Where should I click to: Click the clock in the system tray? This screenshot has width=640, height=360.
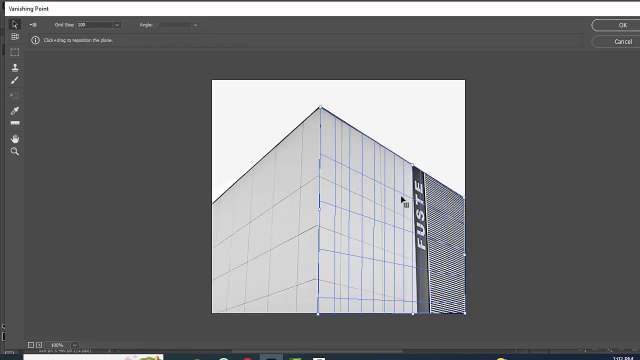[623, 358]
